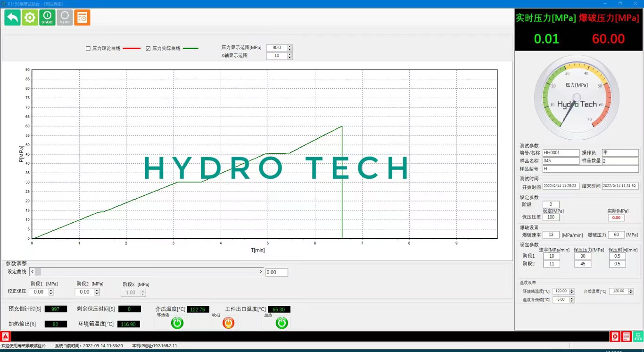Increase 阶段1 校正保压 value spinner

(x=51, y=290)
